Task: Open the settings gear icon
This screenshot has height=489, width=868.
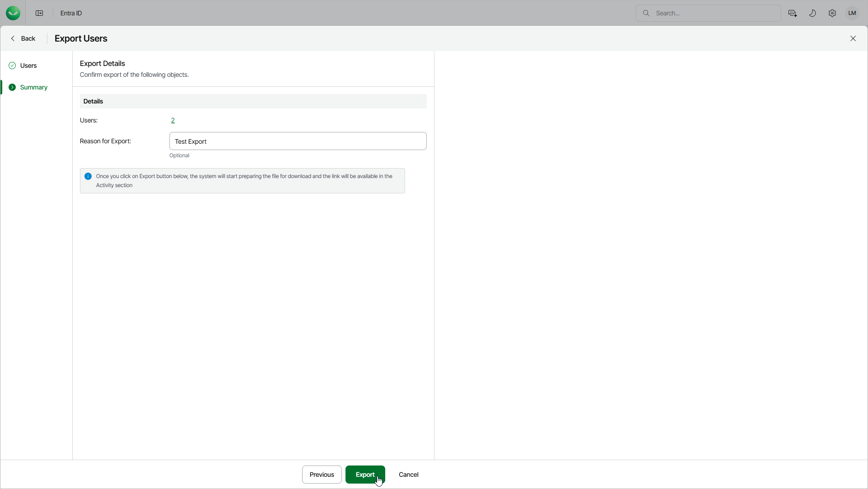Action: click(832, 13)
